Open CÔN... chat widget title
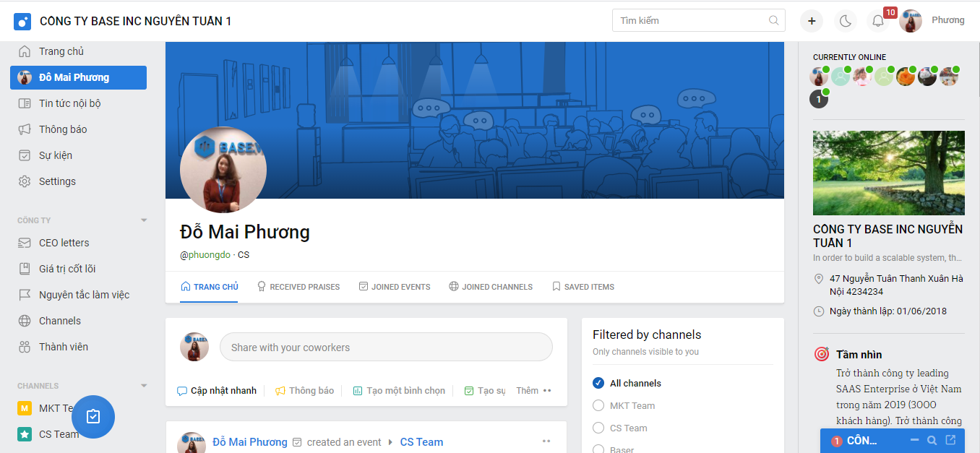This screenshot has height=453, width=980. [861, 441]
